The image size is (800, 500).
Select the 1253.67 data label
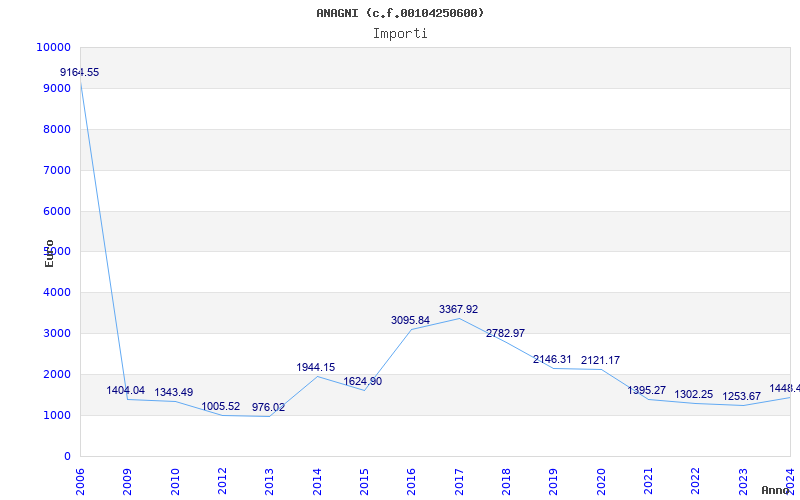point(741,396)
